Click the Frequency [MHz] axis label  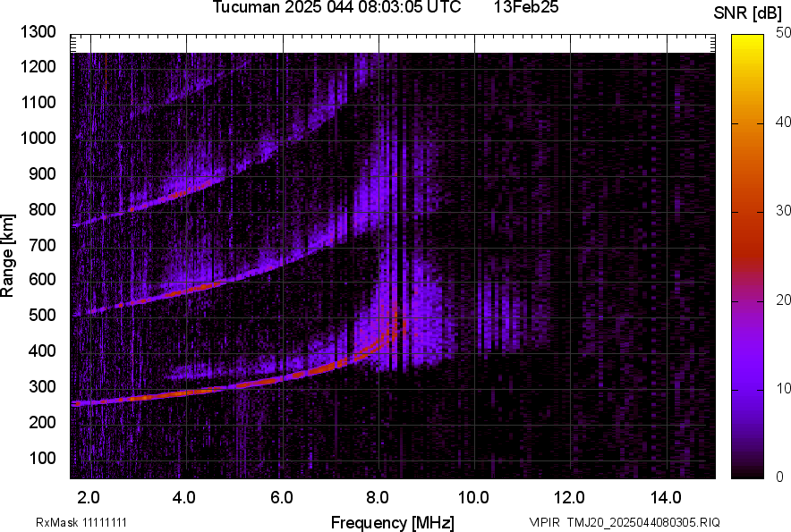pos(392,522)
